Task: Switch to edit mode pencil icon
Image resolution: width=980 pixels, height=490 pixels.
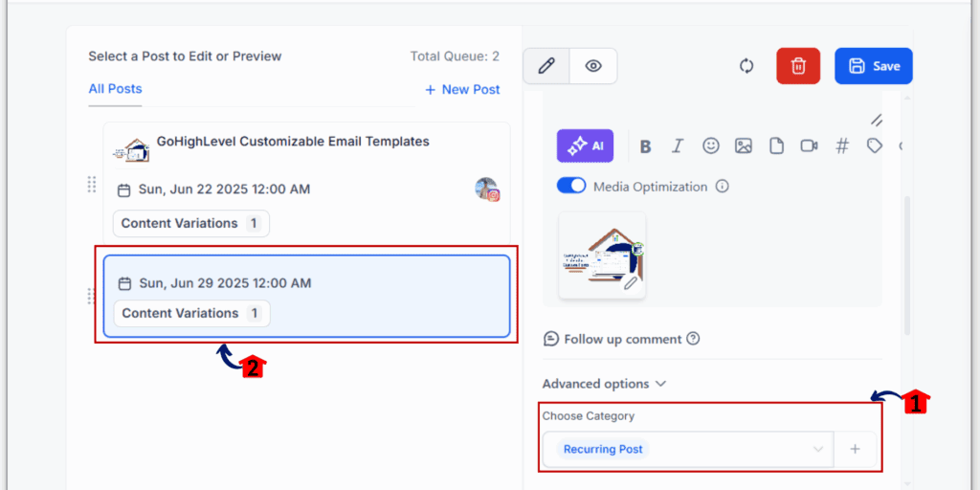Action: [546, 66]
